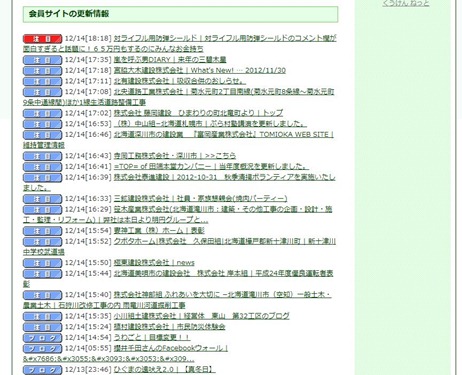
Task: Open the 三鉱建設株式会社 link at 16:33
Action: (200, 198)
